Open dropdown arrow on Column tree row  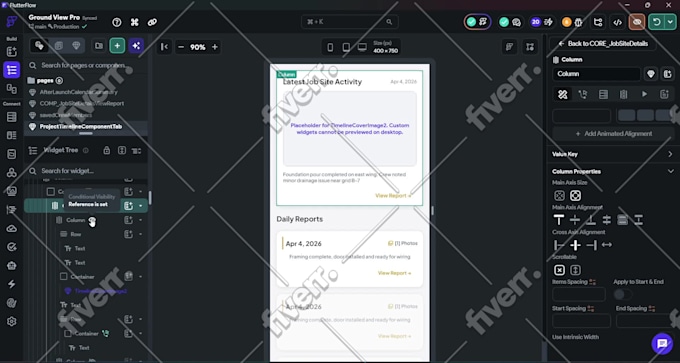coord(141,220)
